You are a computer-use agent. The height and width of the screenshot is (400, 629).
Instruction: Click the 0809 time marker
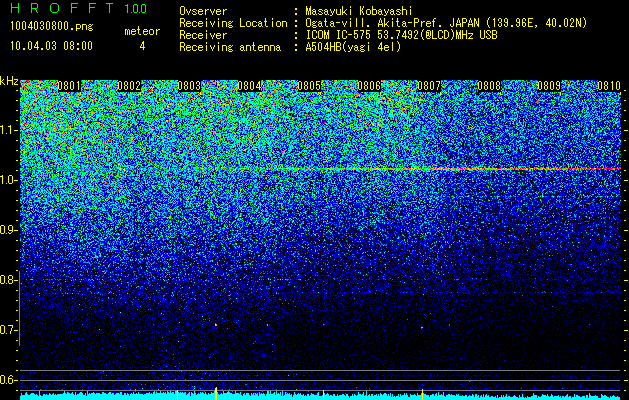(x=549, y=86)
